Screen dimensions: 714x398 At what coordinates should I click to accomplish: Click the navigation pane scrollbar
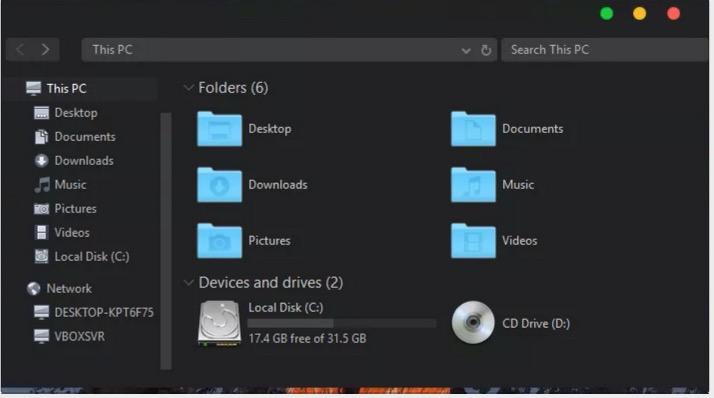pyautogui.click(x=166, y=241)
